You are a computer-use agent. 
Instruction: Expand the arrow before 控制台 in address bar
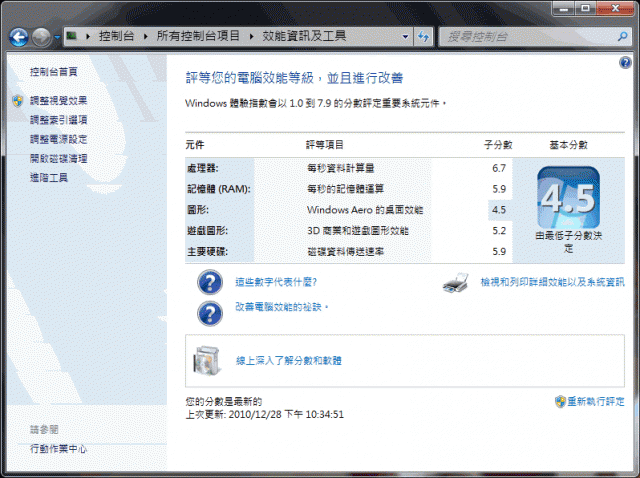click(x=88, y=36)
